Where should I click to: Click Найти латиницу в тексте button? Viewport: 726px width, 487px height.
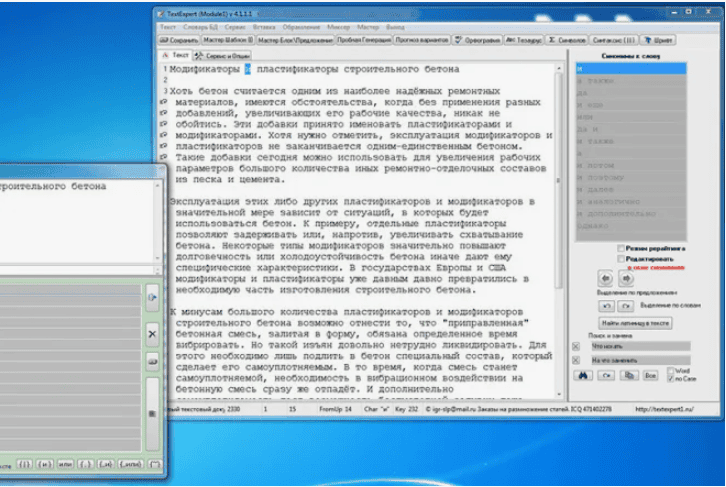click(635, 323)
